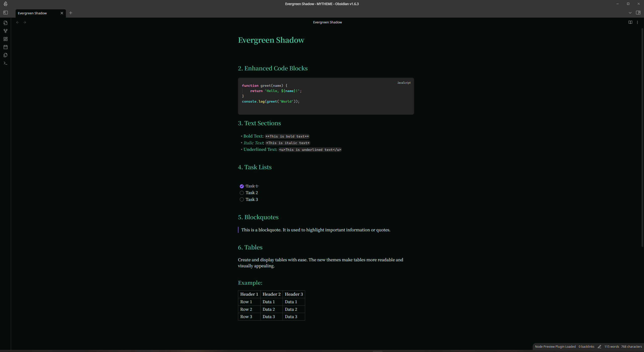Switch to reading view book icon
This screenshot has width=644, height=352.
[630, 22]
